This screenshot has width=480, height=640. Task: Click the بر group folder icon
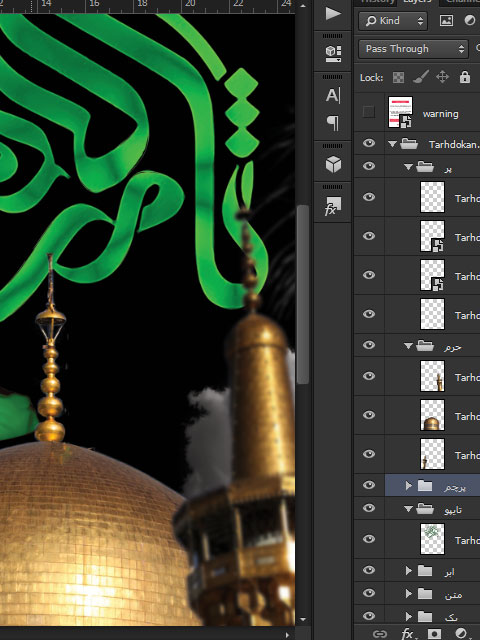[x=424, y=167]
